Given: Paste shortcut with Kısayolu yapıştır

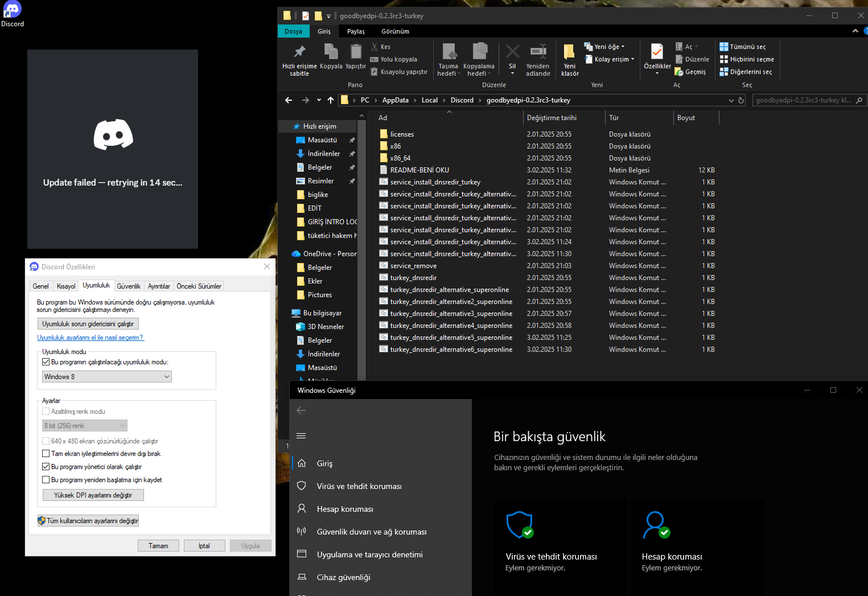Looking at the screenshot, I should coord(399,72).
